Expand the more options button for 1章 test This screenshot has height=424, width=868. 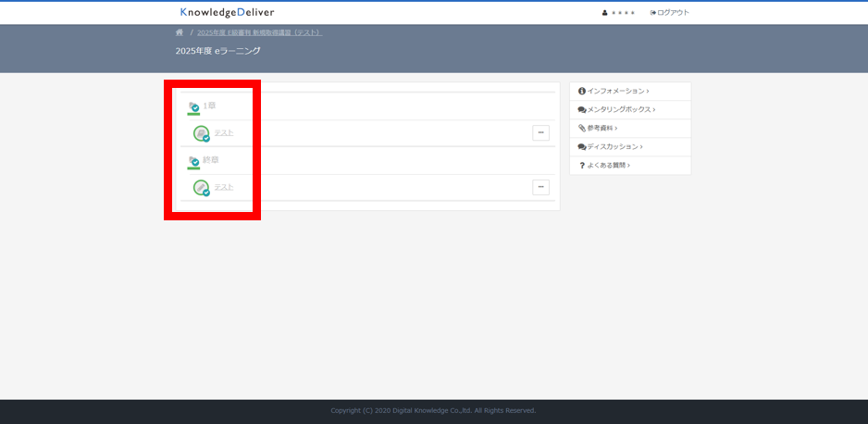pyautogui.click(x=540, y=132)
